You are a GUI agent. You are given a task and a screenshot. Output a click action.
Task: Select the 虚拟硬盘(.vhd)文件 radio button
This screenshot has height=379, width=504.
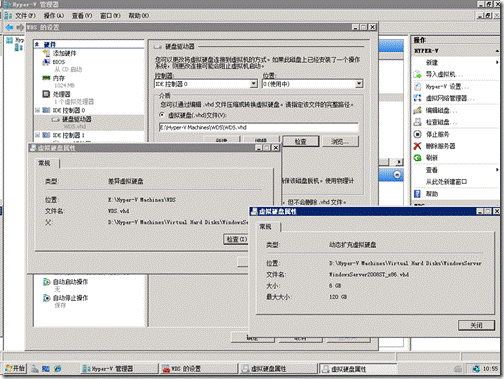click(162, 115)
